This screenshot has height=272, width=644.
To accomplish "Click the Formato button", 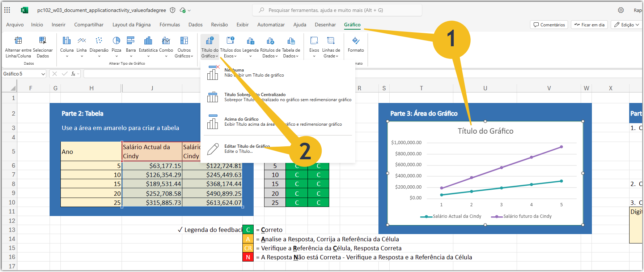I will (356, 44).
